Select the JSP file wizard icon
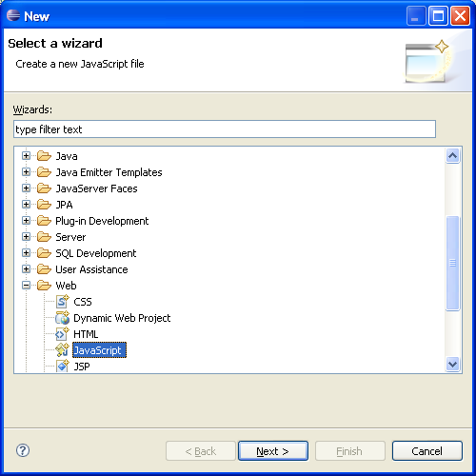 (x=62, y=367)
